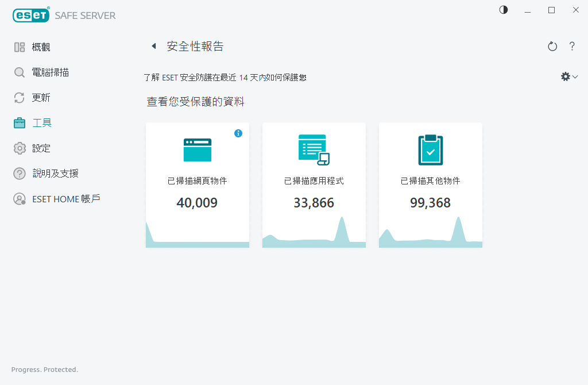Viewport: 588px width, 385px height.
Task: Close the ESET window
Action: pos(575,10)
